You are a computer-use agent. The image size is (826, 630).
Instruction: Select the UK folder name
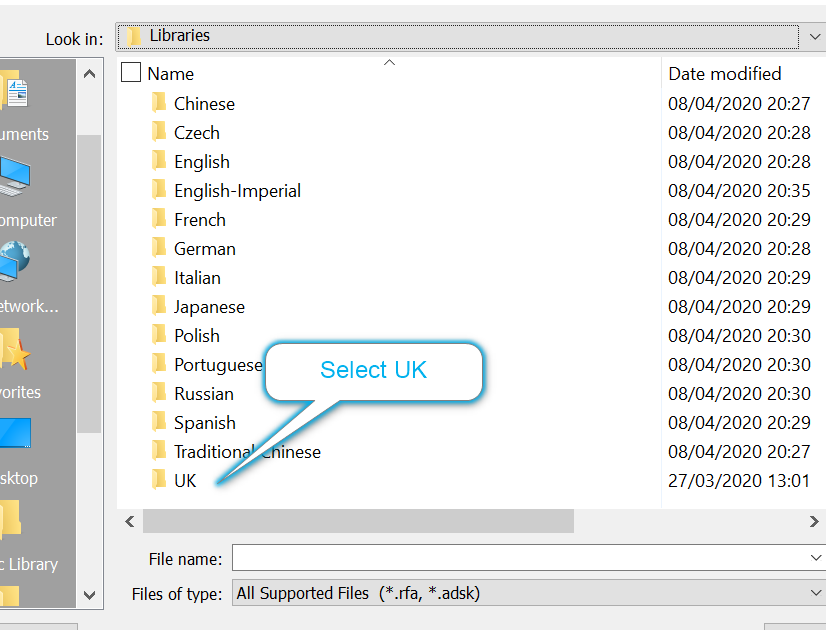coord(185,480)
